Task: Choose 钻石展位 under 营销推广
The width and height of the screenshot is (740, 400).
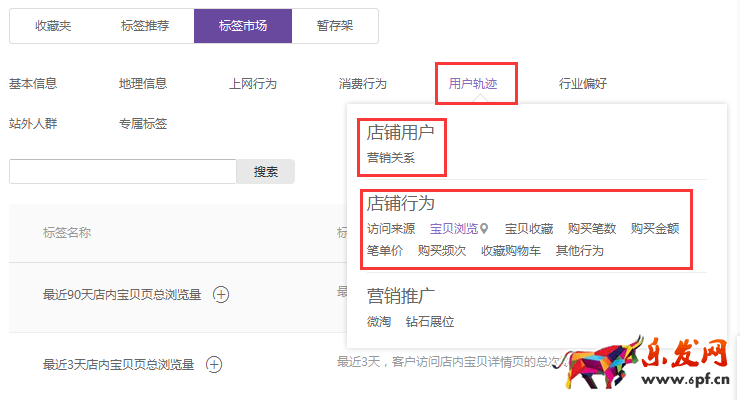Action: coord(430,322)
